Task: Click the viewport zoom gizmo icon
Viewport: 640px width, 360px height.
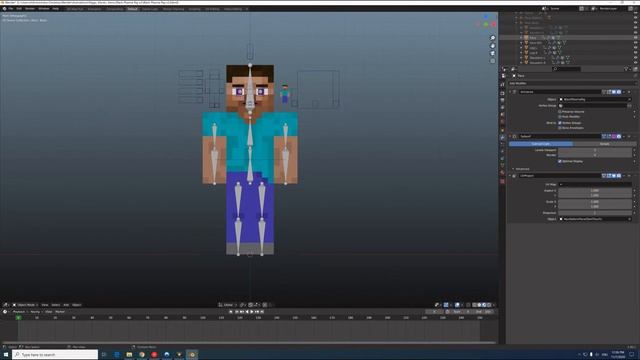Action: 493,38
